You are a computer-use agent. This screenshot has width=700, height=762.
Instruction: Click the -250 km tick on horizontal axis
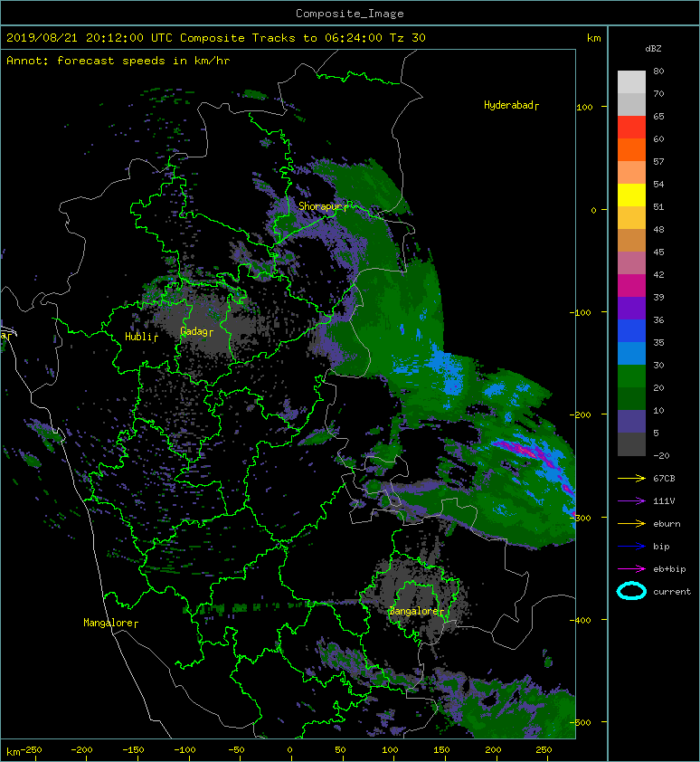(x=31, y=750)
